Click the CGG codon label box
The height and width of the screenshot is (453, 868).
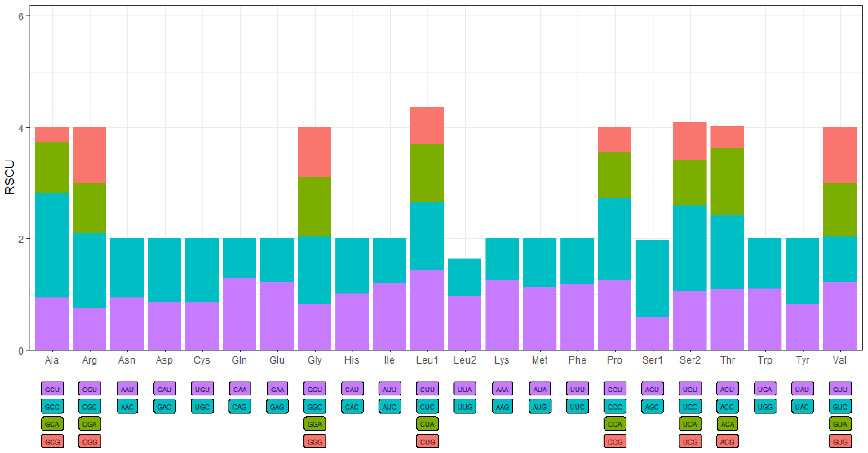[90, 441]
